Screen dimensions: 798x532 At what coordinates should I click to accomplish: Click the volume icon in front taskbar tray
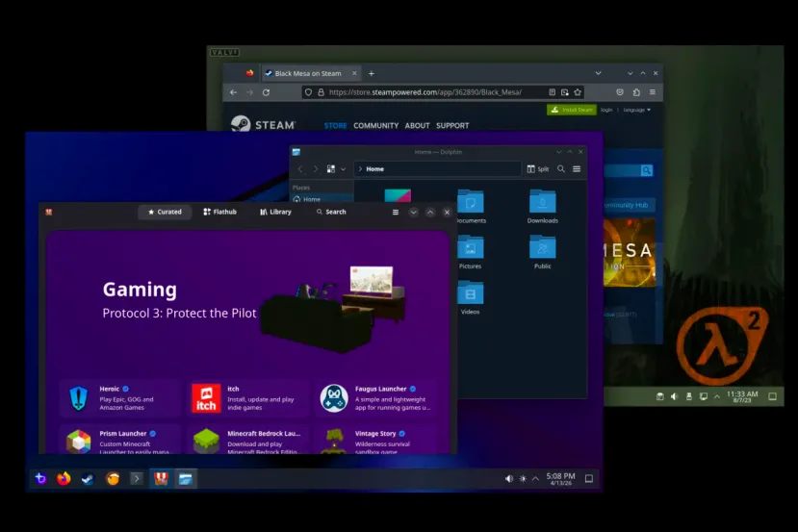509,478
